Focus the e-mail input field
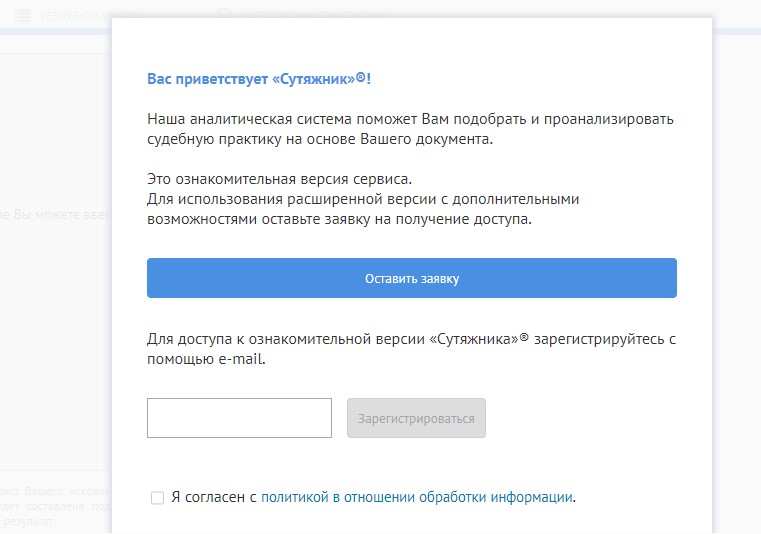Screen dimensions: 761x534 [239, 418]
